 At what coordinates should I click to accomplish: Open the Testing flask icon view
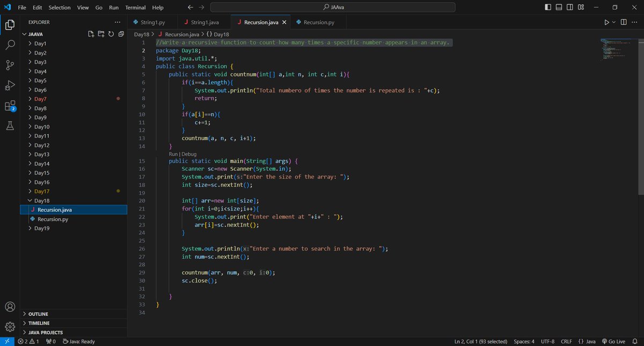[10, 126]
